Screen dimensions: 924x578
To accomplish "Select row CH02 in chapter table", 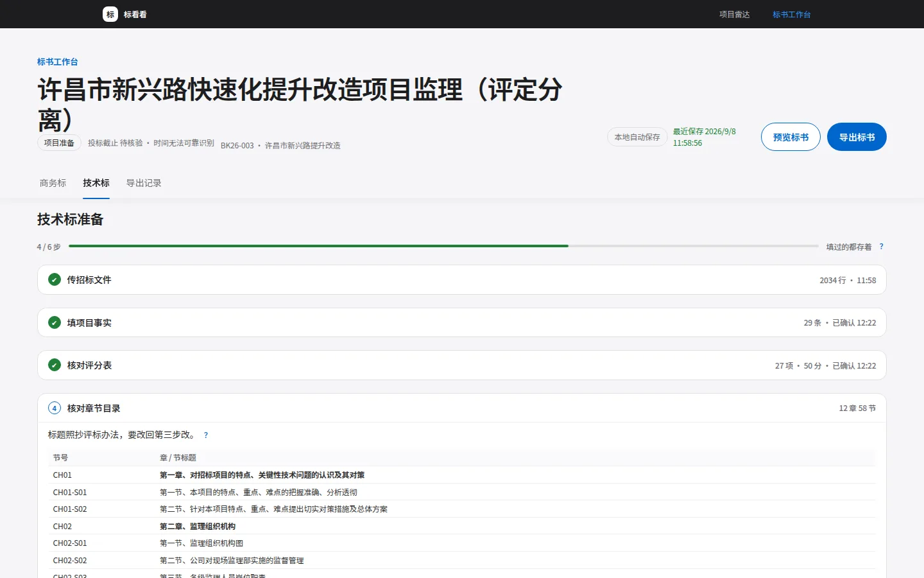I will pyautogui.click(x=462, y=526).
